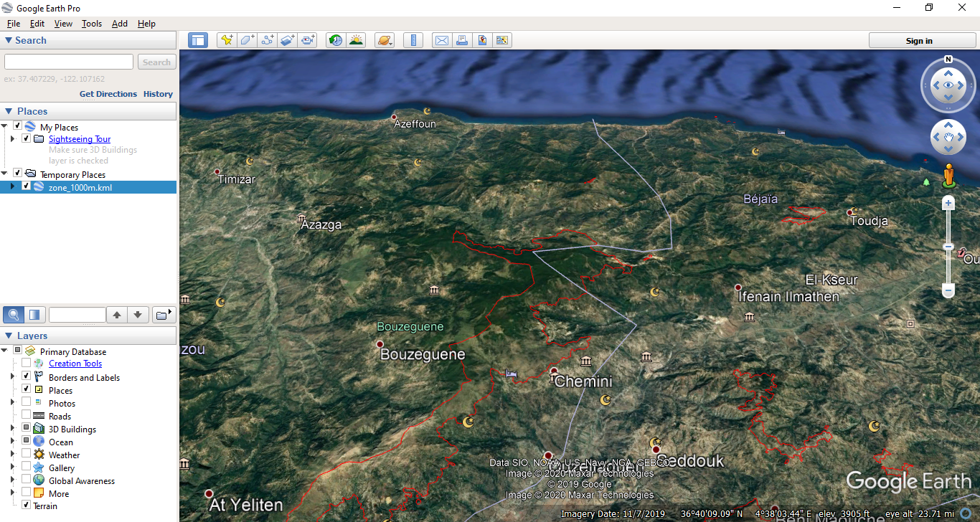980x522 pixels.
Task: Expand the Borders and Labels layer
Action: [12, 377]
